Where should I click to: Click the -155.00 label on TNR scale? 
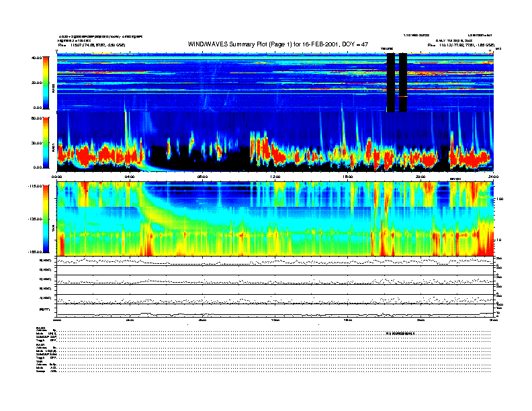click(x=36, y=252)
